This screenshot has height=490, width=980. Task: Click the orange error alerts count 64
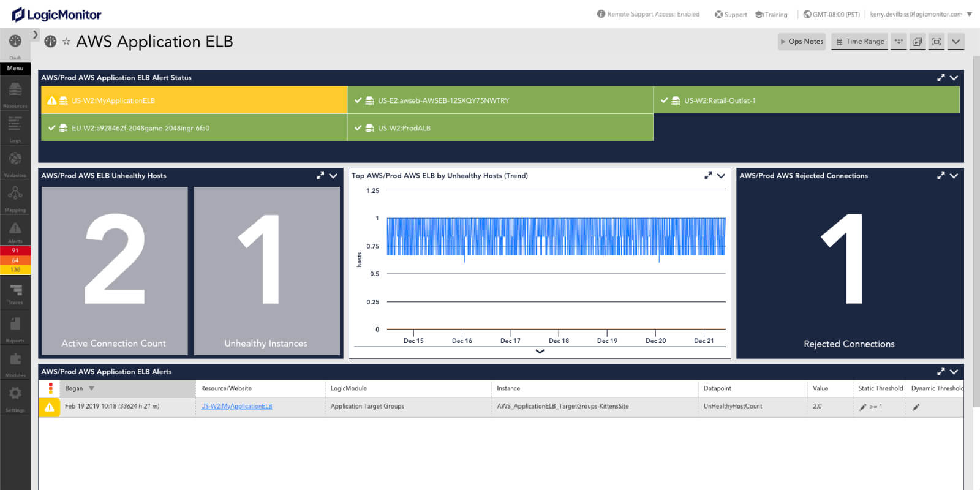click(15, 260)
